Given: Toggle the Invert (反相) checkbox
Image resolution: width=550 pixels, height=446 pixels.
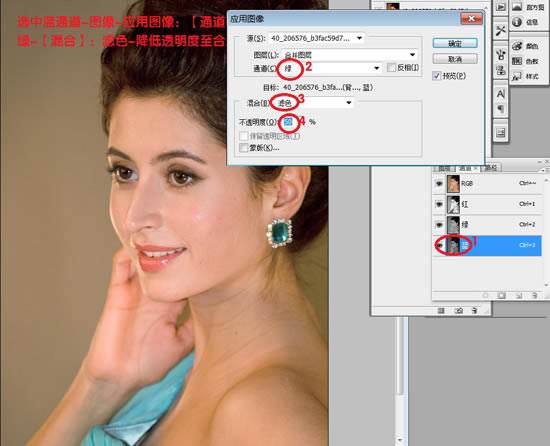Looking at the screenshot, I should click(x=391, y=67).
